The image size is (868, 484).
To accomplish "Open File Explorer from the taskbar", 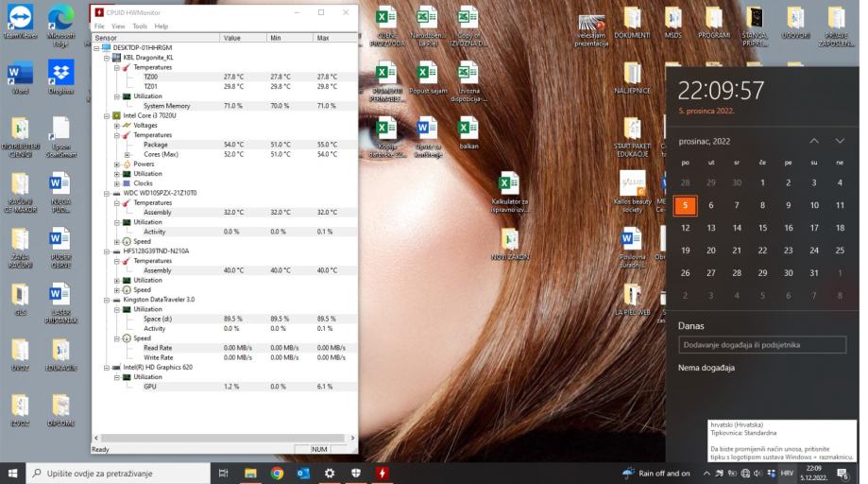I will click(x=250, y=473).
